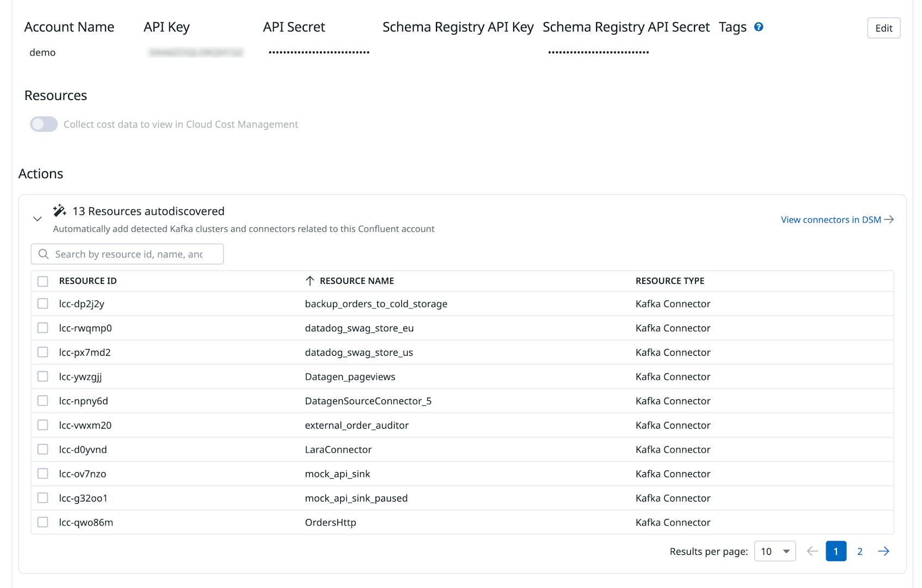Go to page 2 of results
This screenshot has width=922, height=588.
tap(860, 551)
